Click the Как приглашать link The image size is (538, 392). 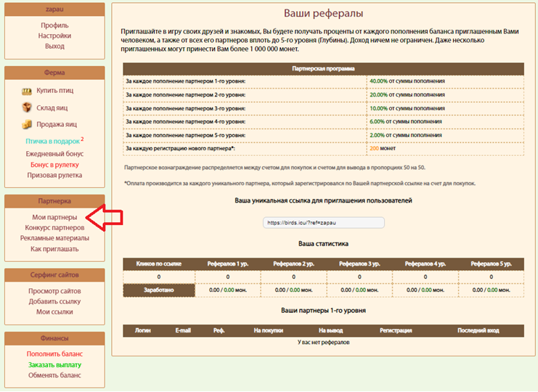click(54, 249)
